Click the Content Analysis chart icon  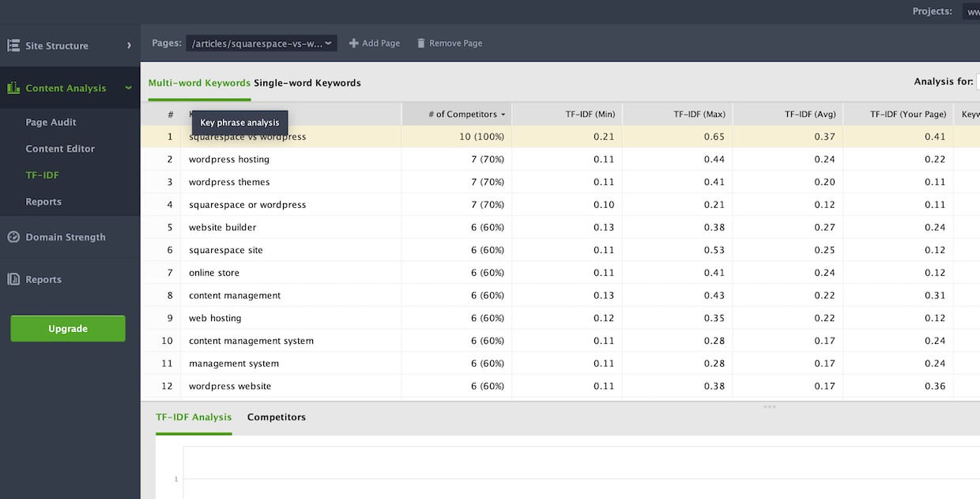[x=13, y=88]
